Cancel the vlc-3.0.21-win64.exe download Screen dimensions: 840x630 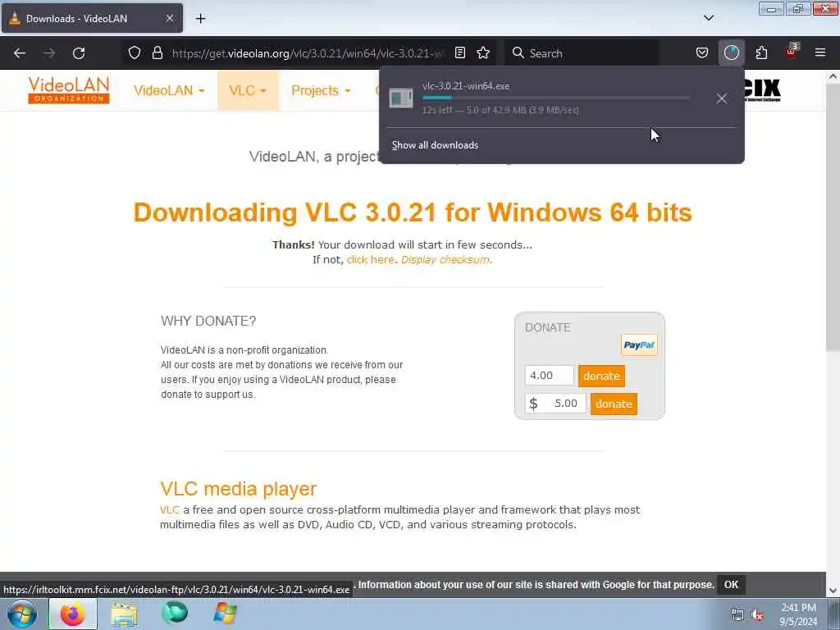pos(722,98)
